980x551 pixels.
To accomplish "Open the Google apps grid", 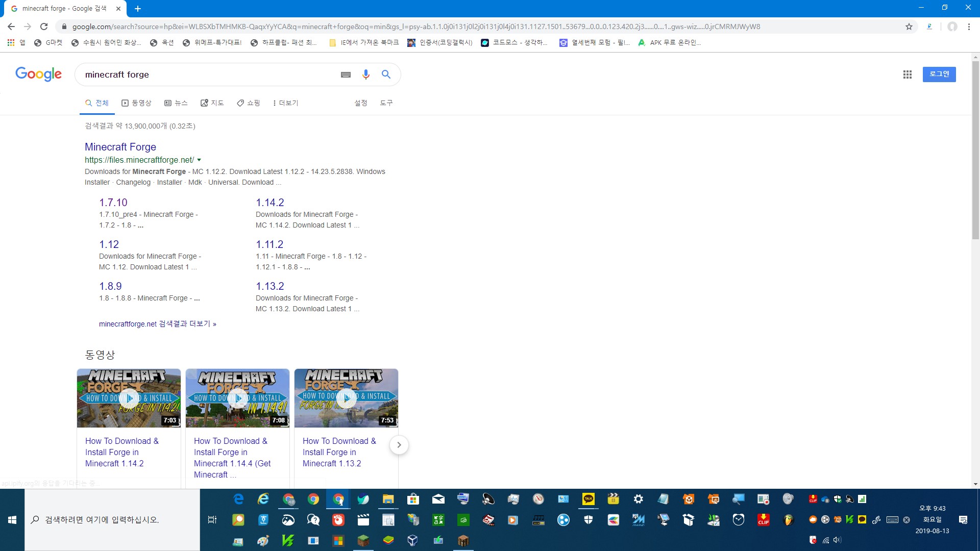I will 907,74.
